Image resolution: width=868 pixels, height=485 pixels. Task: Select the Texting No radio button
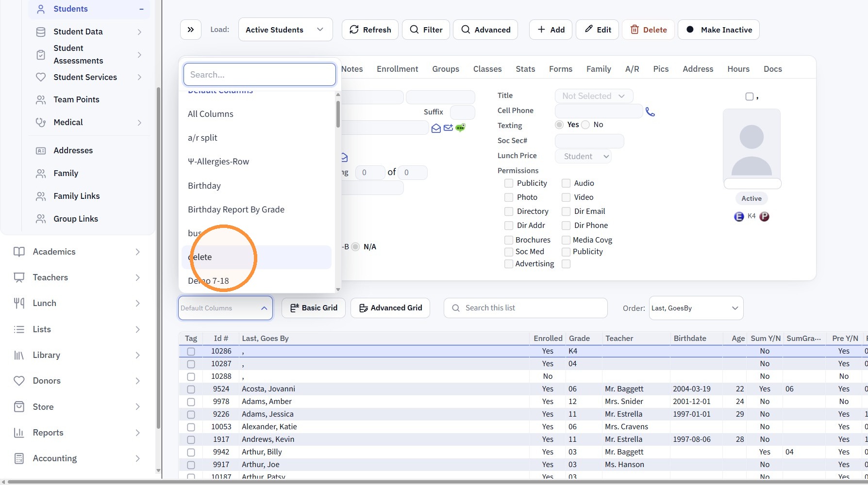[585, 125]
